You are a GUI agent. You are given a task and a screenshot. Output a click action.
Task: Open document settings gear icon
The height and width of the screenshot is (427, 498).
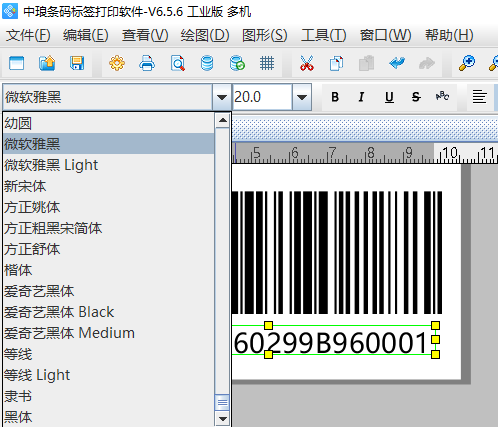click(117, 63)
